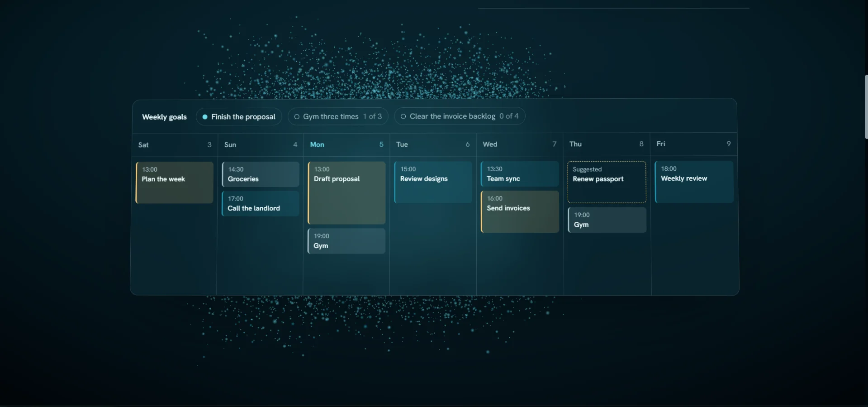Viewport: 868px width, 407px height.
Task: Select the Sat 3 day header
Action: [175, 145]
